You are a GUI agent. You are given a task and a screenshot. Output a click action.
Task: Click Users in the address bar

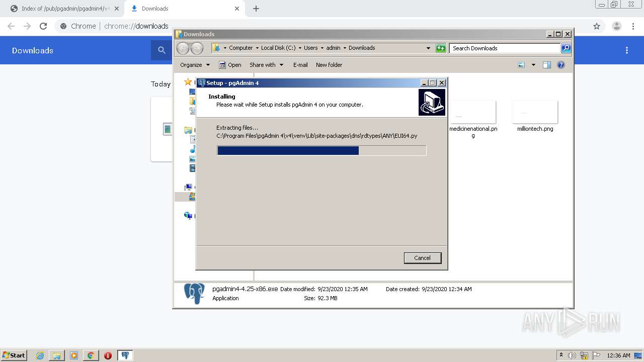pyautogui.click(x=310, y=48)
